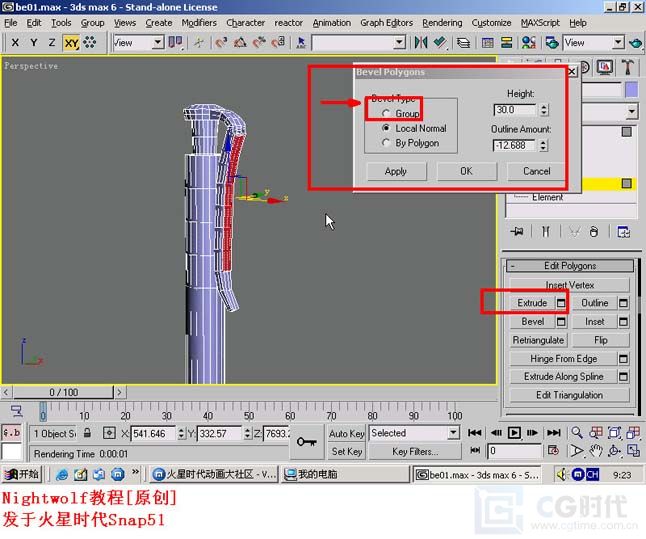The height and width of the screenshot is (539, 646).
Task: Open the Utilities hammer tab
Action: [x=627, y=67]
